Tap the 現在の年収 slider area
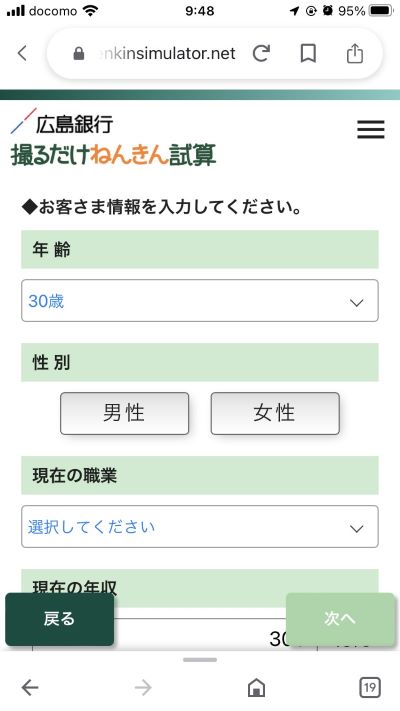 pyautogui.click(x=200, y=635)
